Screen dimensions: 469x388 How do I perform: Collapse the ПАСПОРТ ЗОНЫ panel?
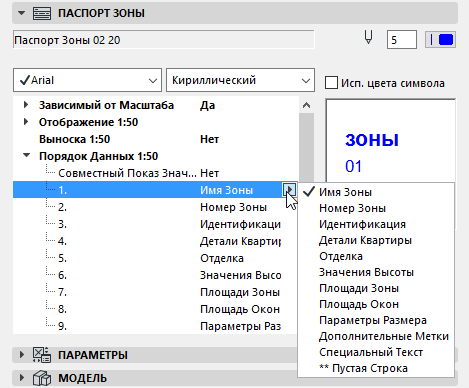[x=21, y=13]
